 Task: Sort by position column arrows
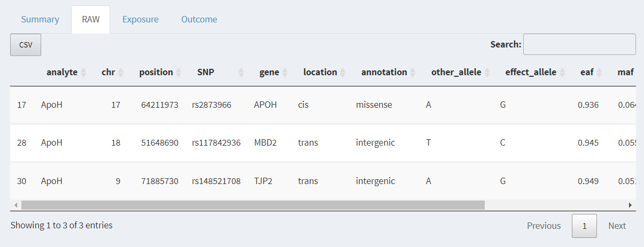(179, 73)
